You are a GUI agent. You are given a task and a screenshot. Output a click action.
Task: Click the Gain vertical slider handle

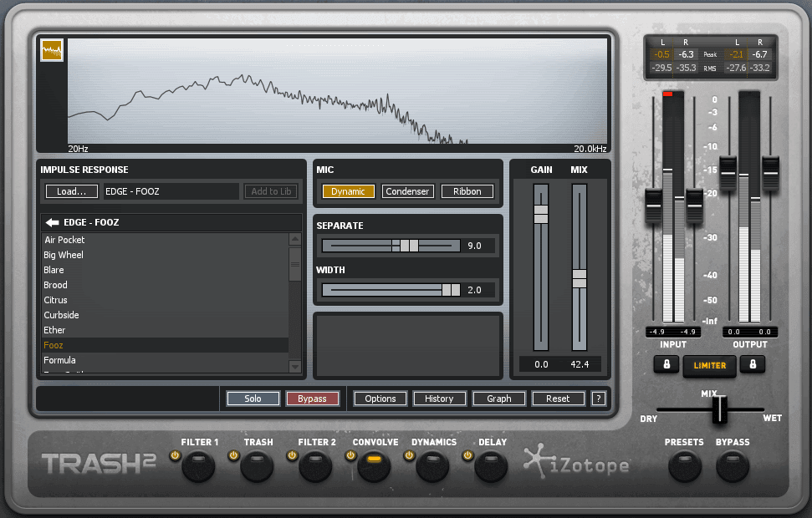[541, 214]
